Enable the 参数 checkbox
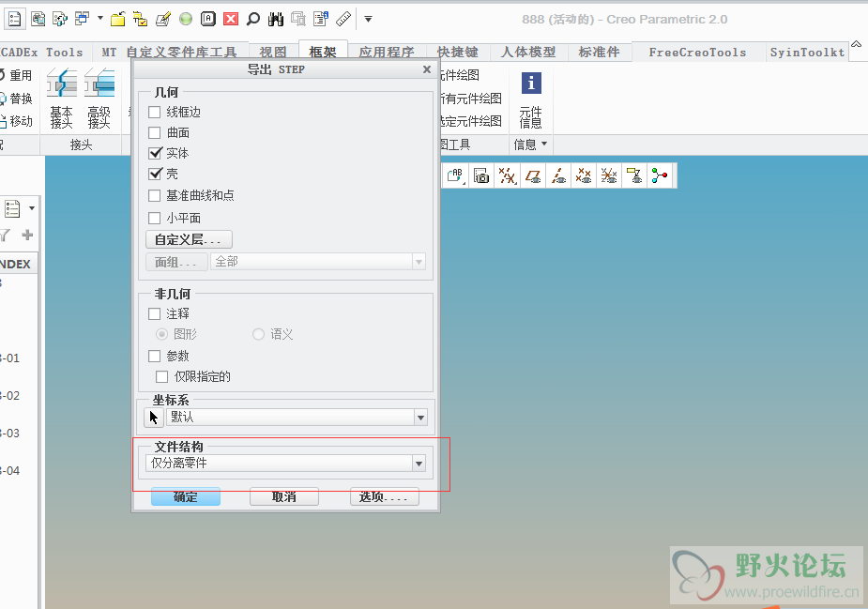 click(155, 356)
